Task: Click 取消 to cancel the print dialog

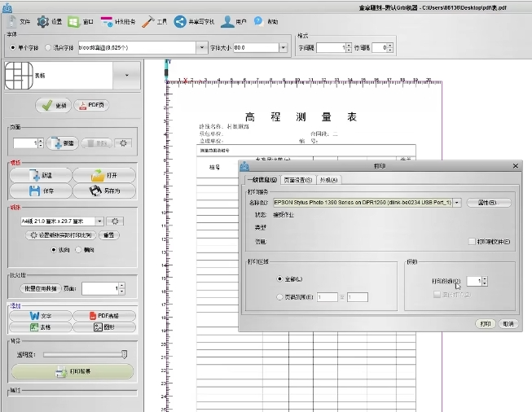Action: pos(508,323)
